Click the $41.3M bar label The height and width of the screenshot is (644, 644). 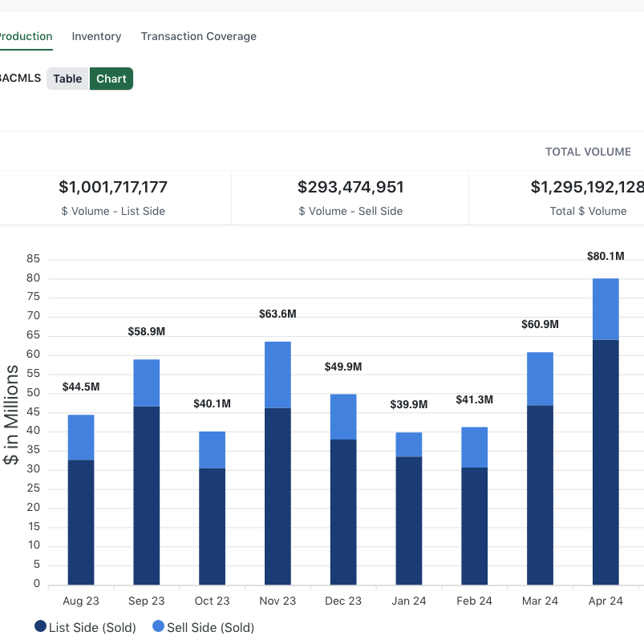coord(474,399)
